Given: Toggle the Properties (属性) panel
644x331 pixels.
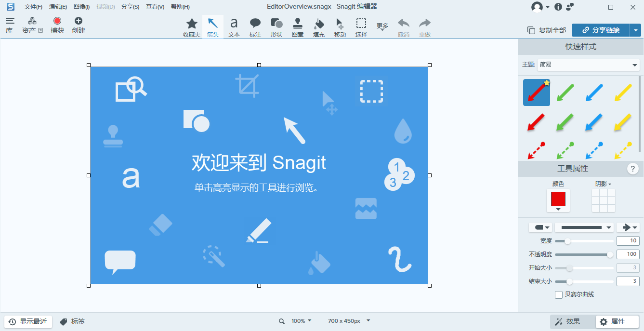Looking at the screenshot, I should point(617,321).
